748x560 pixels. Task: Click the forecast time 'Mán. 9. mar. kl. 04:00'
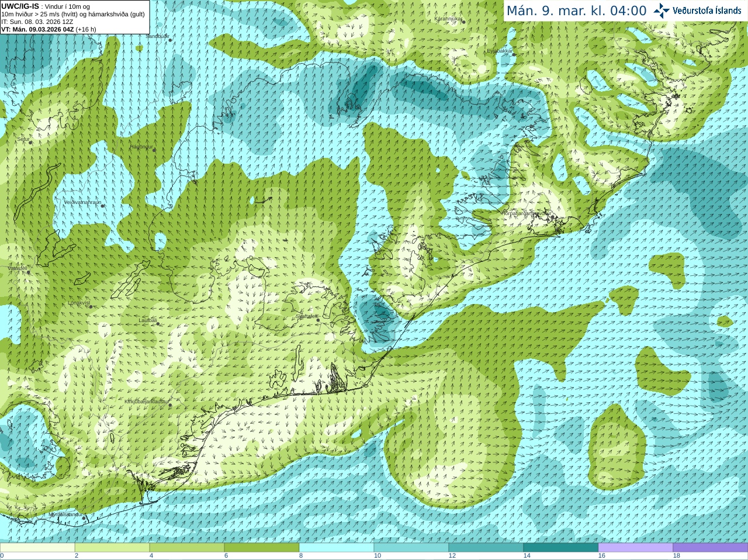click(x=576, y=11)
